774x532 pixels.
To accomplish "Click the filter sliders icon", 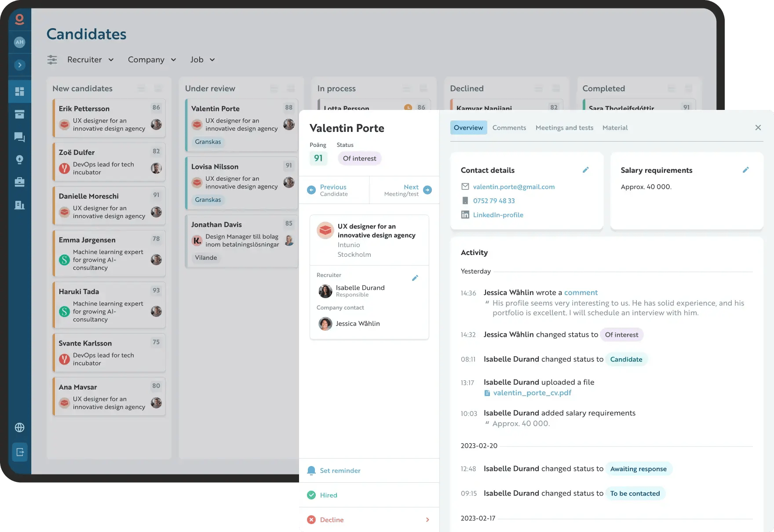I will pyautogui.click(x=52, y=60).
